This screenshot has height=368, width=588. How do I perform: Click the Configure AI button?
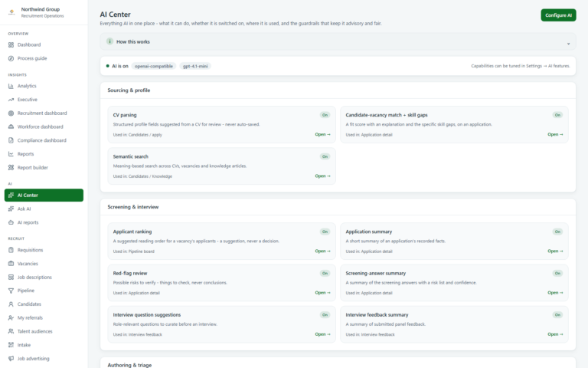558,15
